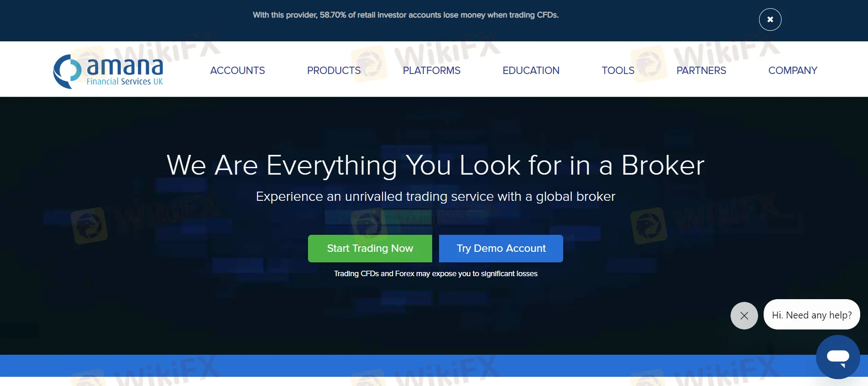Expand the TOOLS menu

[x=617, y=70]
